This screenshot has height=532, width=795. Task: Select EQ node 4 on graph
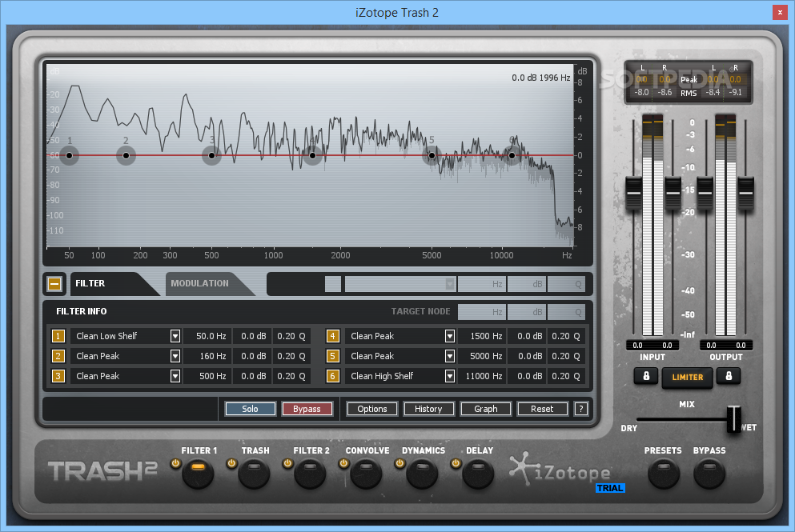[312, 155]
